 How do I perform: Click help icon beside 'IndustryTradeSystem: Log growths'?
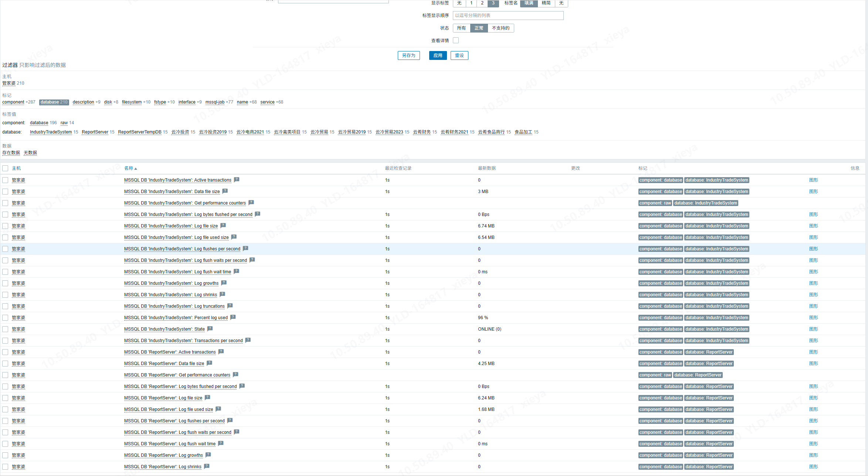coord(224,283)
